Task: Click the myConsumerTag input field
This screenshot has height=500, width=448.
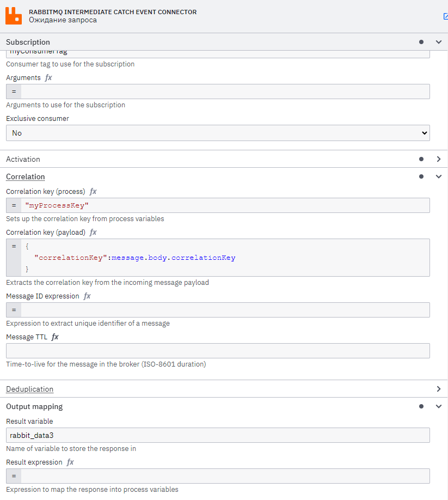Action: tap(218, 51)
